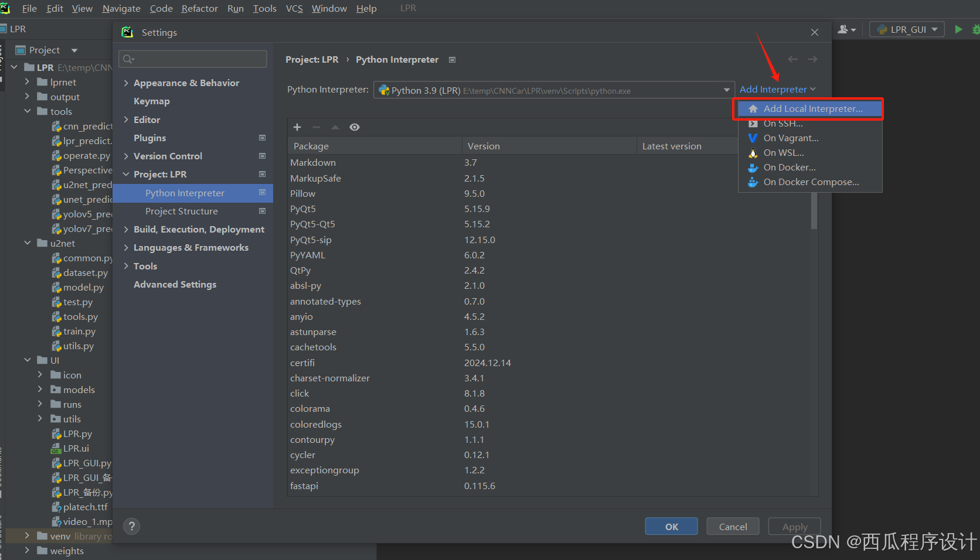Click Project: LPR breadcrumb link

coord(312,60)
